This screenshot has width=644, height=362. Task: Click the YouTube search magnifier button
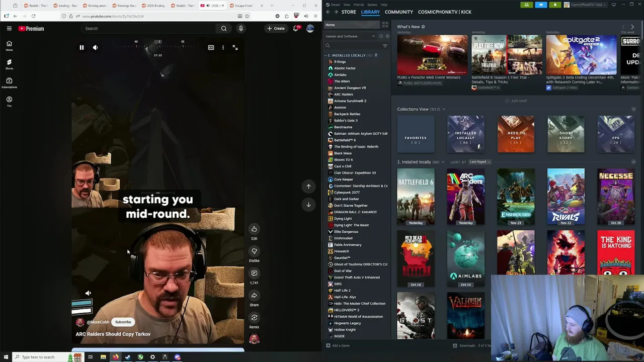pos(224,28)
